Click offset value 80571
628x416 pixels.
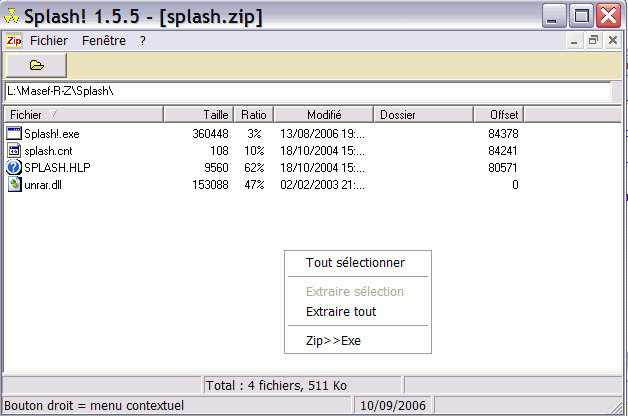point(503,168)
